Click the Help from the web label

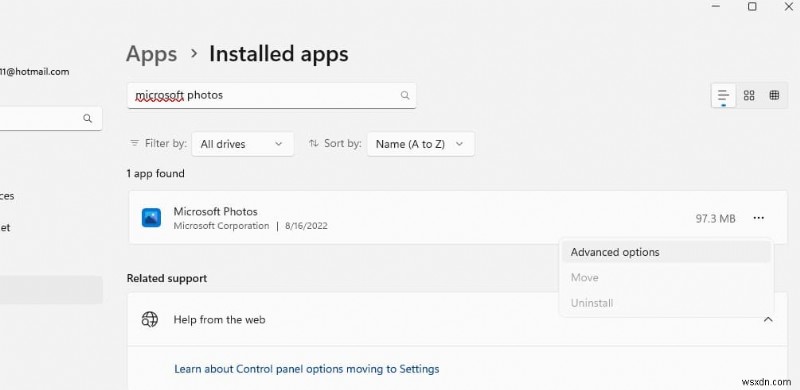coord(219,320)
